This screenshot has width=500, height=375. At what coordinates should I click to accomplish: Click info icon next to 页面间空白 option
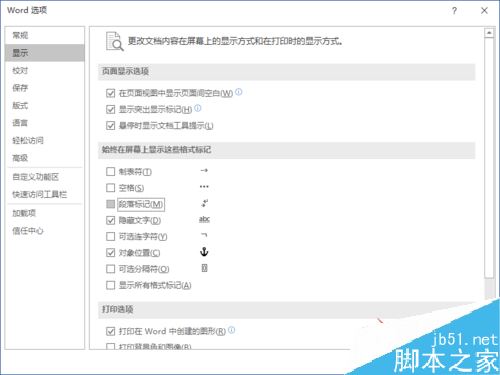point(239,92)
